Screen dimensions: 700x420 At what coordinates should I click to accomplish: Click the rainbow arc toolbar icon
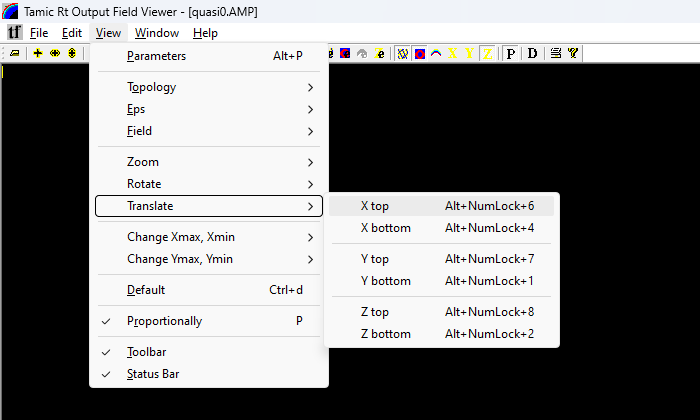(436, 54)
